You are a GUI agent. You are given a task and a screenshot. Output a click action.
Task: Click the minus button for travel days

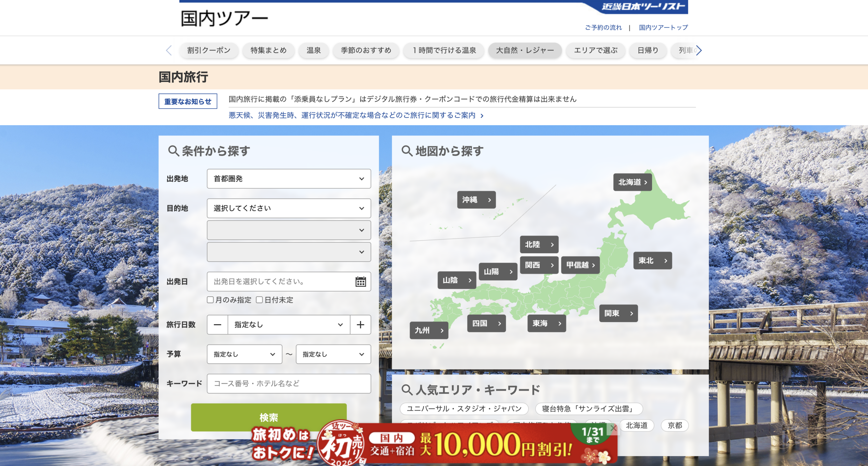[x=217, y=325]
